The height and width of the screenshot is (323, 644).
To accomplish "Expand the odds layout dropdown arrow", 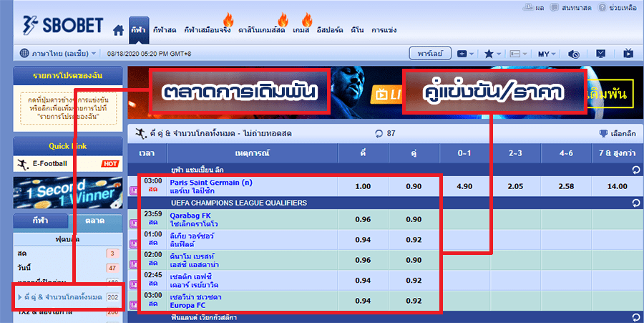I will (x=525, y=54).
